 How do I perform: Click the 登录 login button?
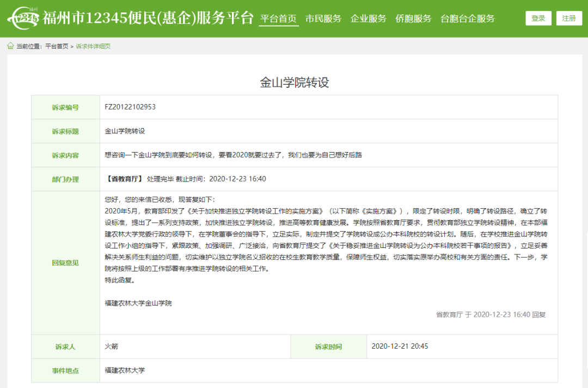[x=538, y=17]
